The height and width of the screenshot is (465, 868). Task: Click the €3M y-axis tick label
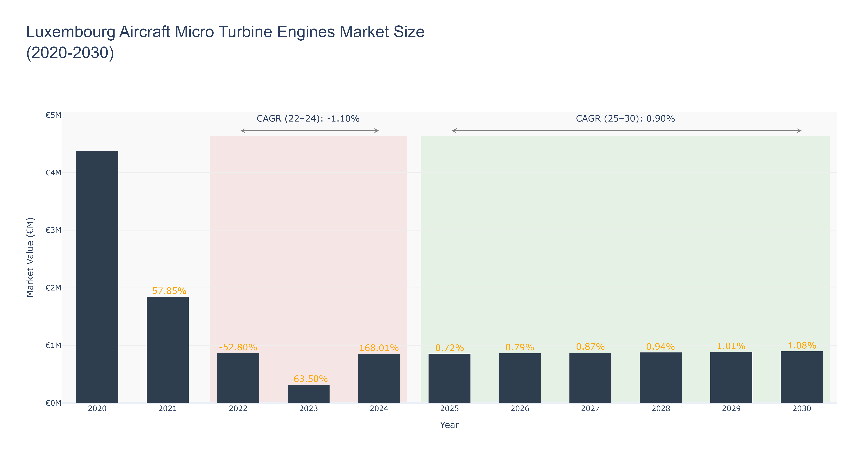(x=53, y=230)
